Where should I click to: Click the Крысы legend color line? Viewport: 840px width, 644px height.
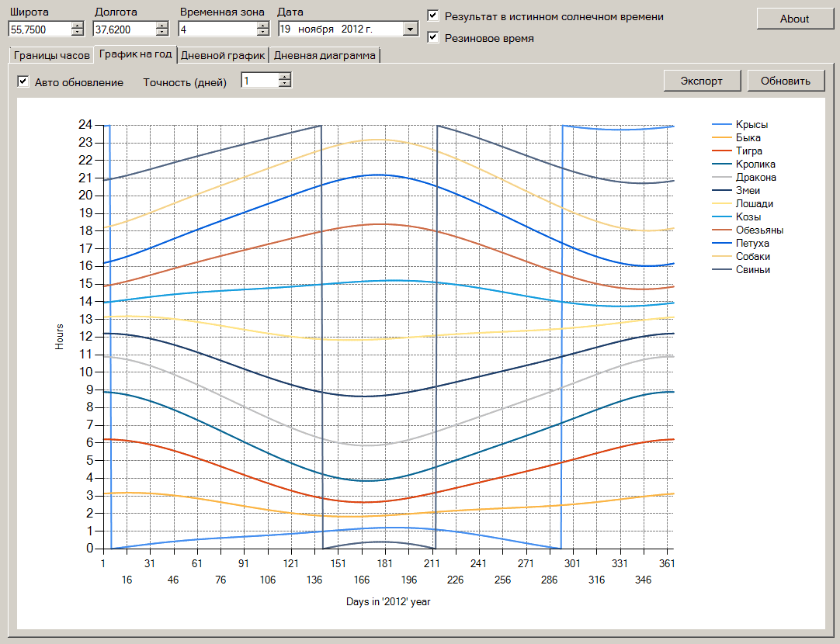722,125
